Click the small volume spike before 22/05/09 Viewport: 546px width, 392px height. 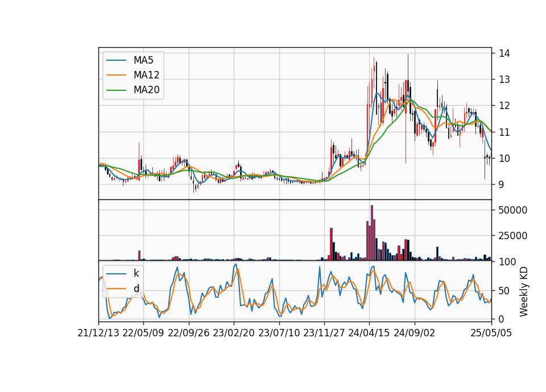click(139, 255)
